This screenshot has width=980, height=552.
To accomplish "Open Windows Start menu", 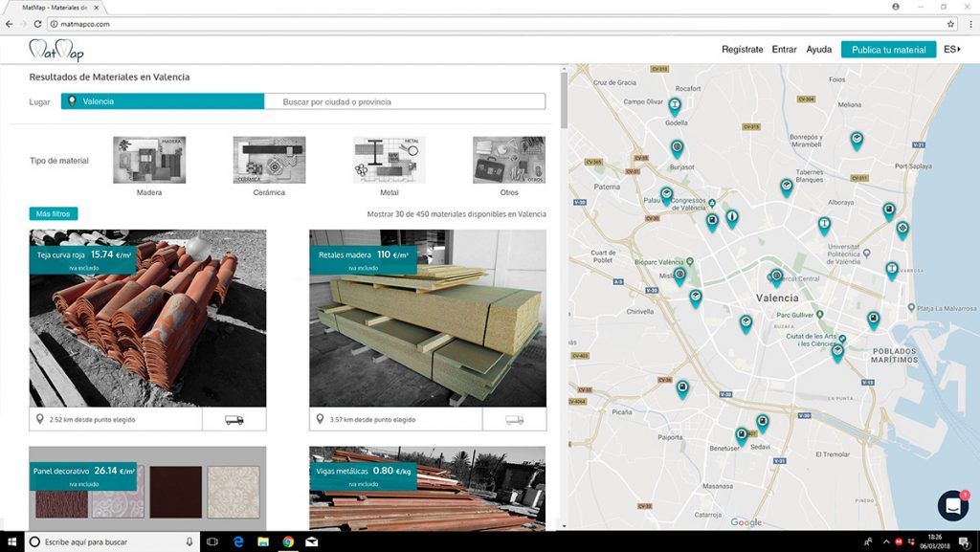I will (11, 542).
